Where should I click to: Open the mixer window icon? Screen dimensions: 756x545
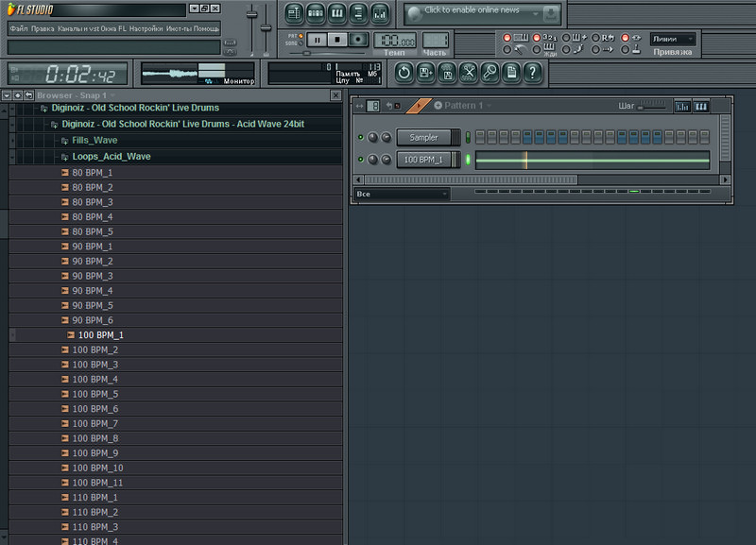tap(380, 13)
